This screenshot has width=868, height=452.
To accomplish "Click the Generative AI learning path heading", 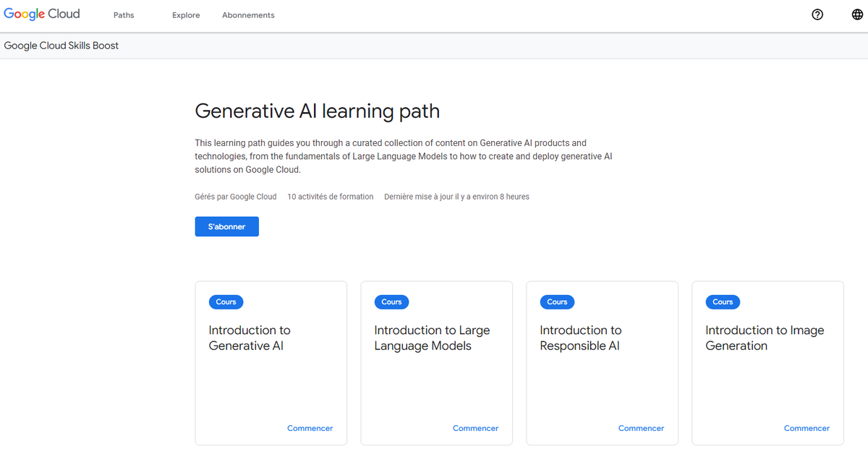I will [x=317, y=111].
